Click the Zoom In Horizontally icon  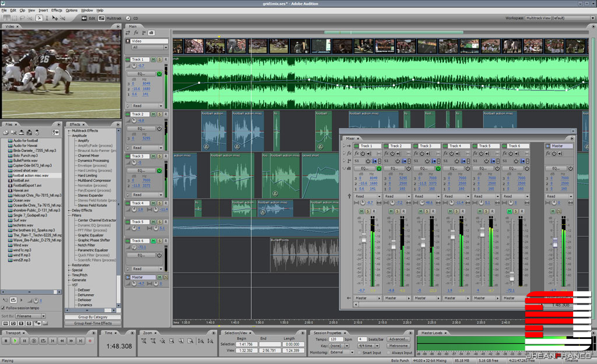coord(145,341)
